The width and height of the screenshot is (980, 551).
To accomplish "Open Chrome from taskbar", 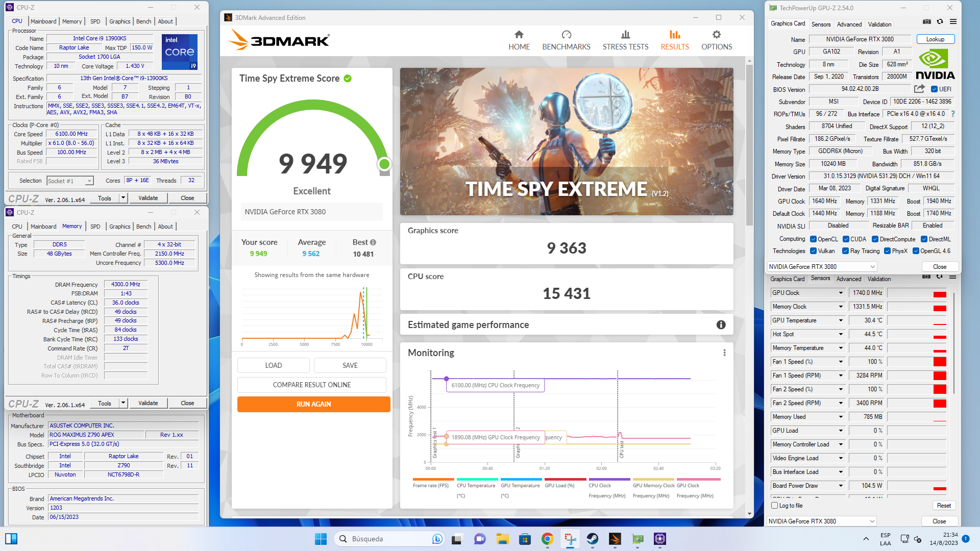I will point(547,539).
